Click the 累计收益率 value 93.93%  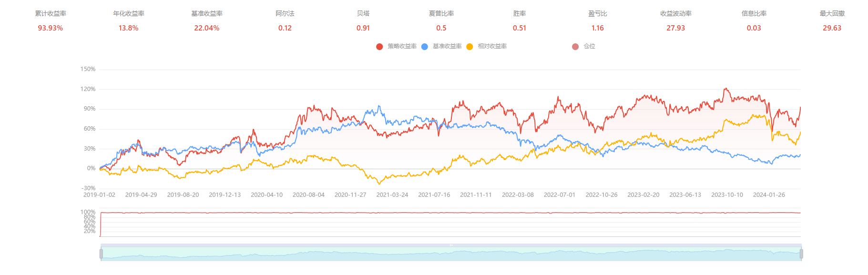click(x=51, y=28)
